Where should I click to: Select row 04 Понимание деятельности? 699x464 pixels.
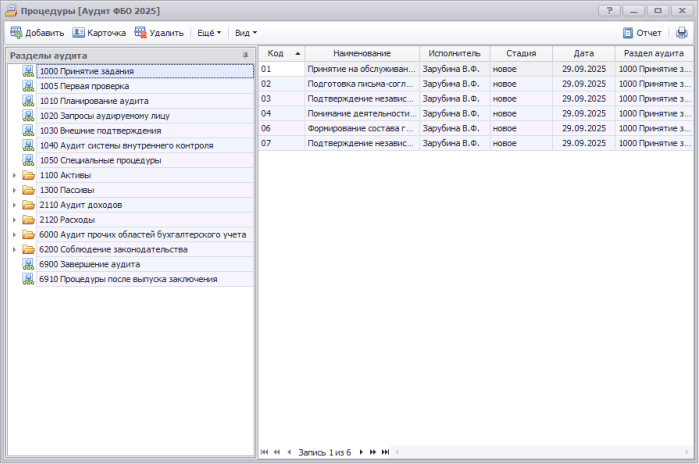click(x=361, y=114)
